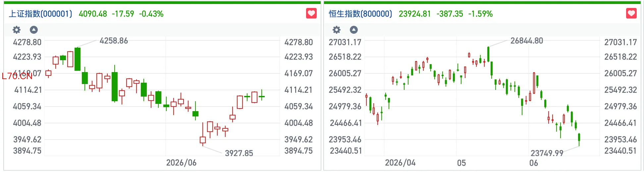Click left axis value 26518.22 on 恒生 chart
This screenshot has width=644, height=172.
345,57
